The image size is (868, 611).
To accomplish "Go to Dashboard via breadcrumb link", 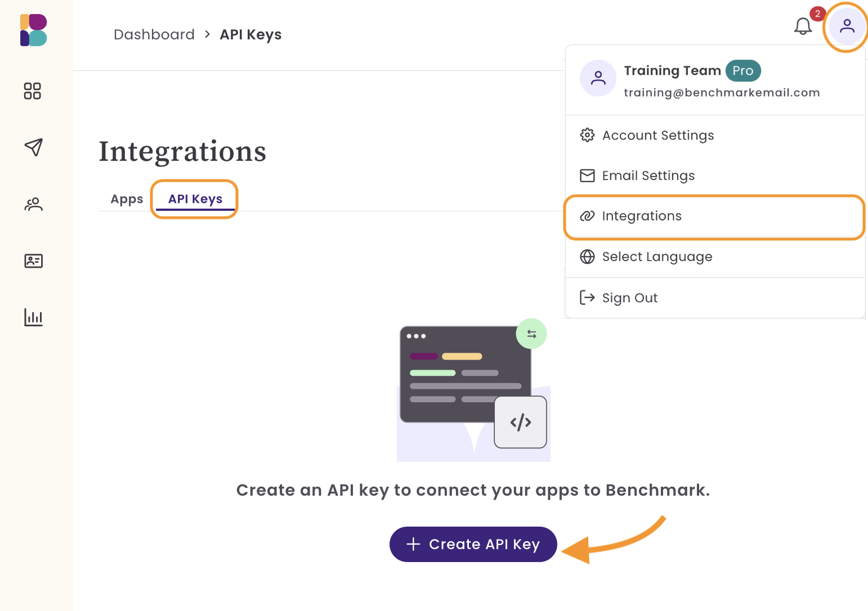I will [x=154, y=35].
